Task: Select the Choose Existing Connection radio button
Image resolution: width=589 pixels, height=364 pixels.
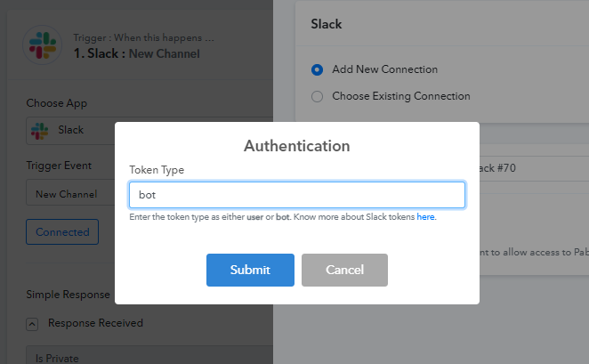Action: click(x=317, y=96)
